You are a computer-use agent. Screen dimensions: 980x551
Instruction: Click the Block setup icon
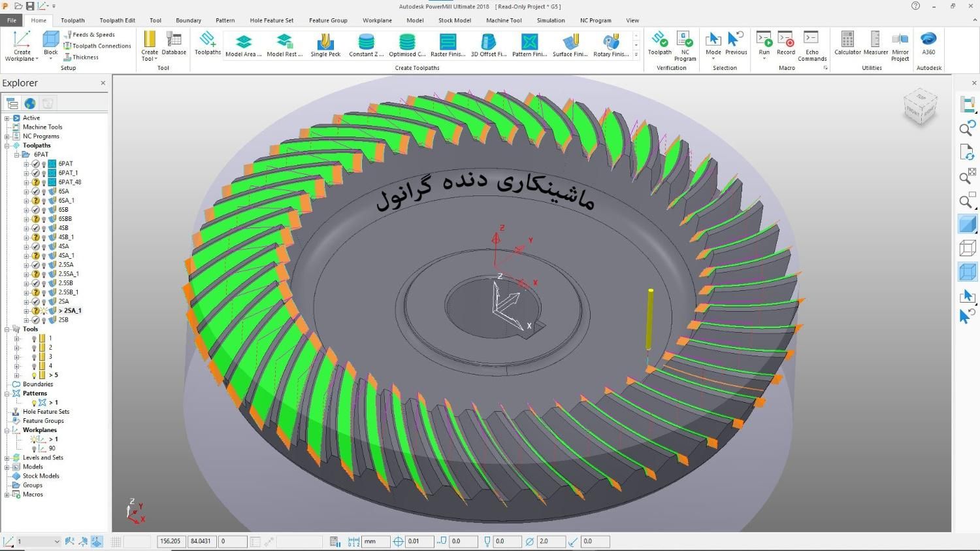coord(50,43)
